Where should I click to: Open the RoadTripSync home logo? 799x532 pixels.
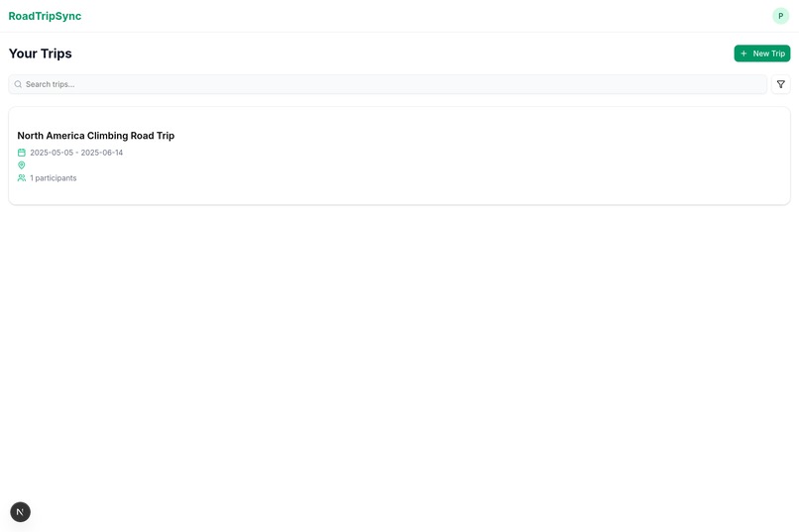coord(45,16)
